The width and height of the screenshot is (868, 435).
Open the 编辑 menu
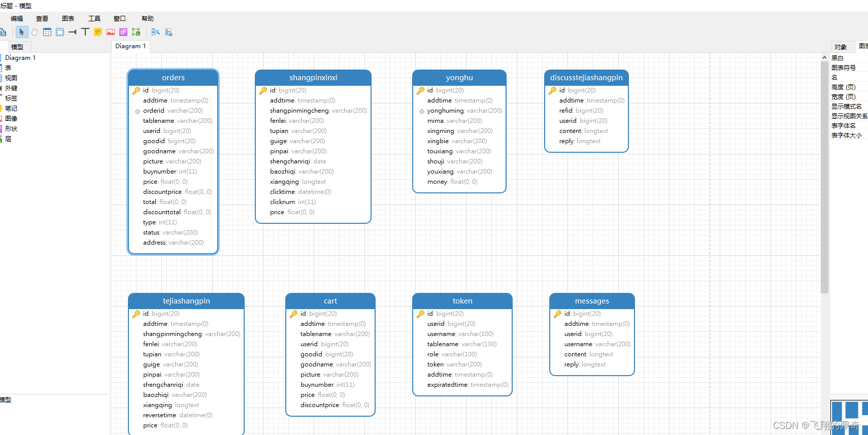[x=17, y=18]
